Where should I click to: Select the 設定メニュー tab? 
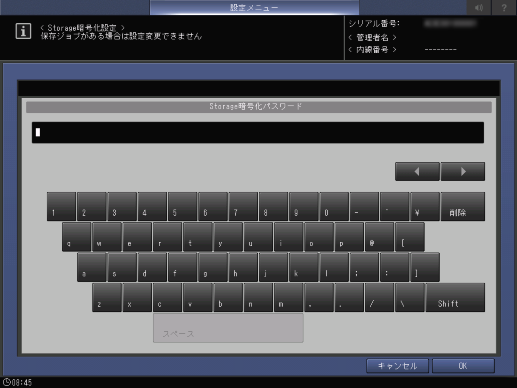[254, 7]
